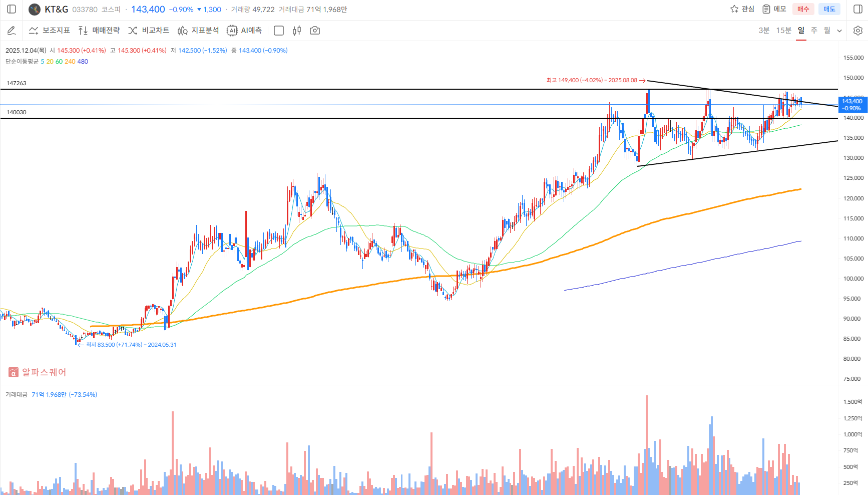Screen dimensions: 868x495
Task: Open the drawing pencil tool
Action: click(12, 31)
